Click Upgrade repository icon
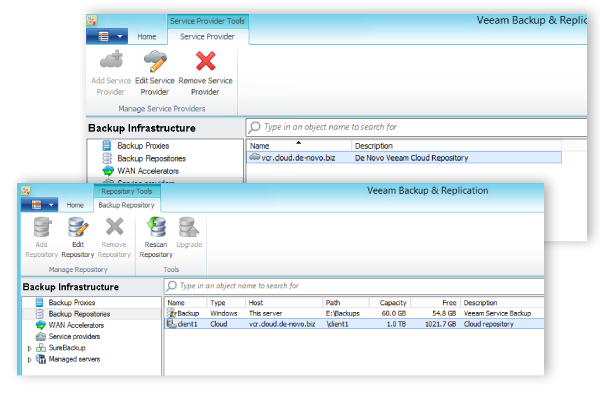This screenshot has width=600, height=400. [x=189, y=227]
